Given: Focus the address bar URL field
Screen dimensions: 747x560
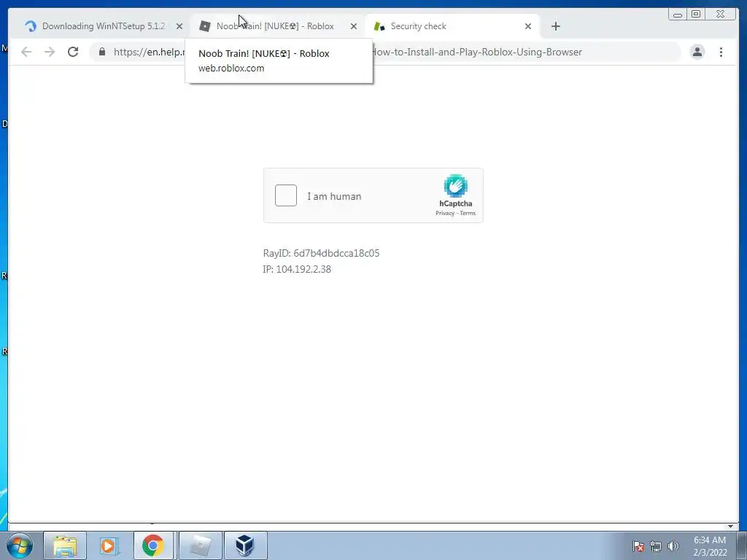Looking at the screenshot, I should [x=386, y=52].
